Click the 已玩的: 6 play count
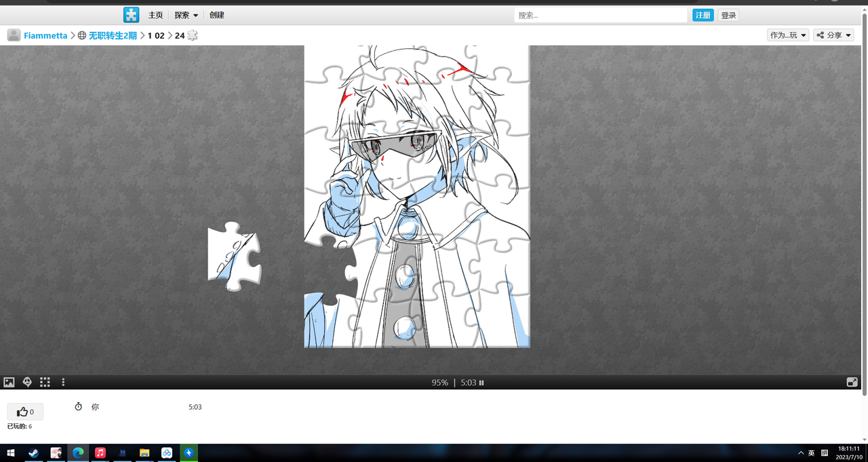868x462 pixels. tap(20, 427)
